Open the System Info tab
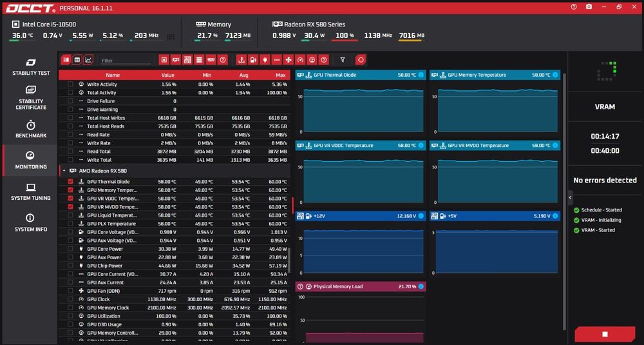The image size is (644, 345). tap(31, 222)
